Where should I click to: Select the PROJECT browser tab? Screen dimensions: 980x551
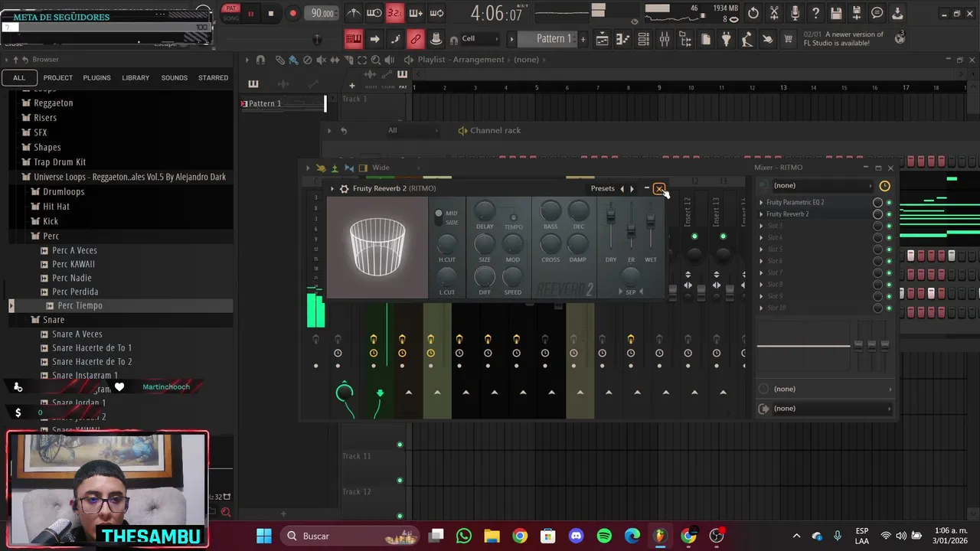(x=58, y=77)
